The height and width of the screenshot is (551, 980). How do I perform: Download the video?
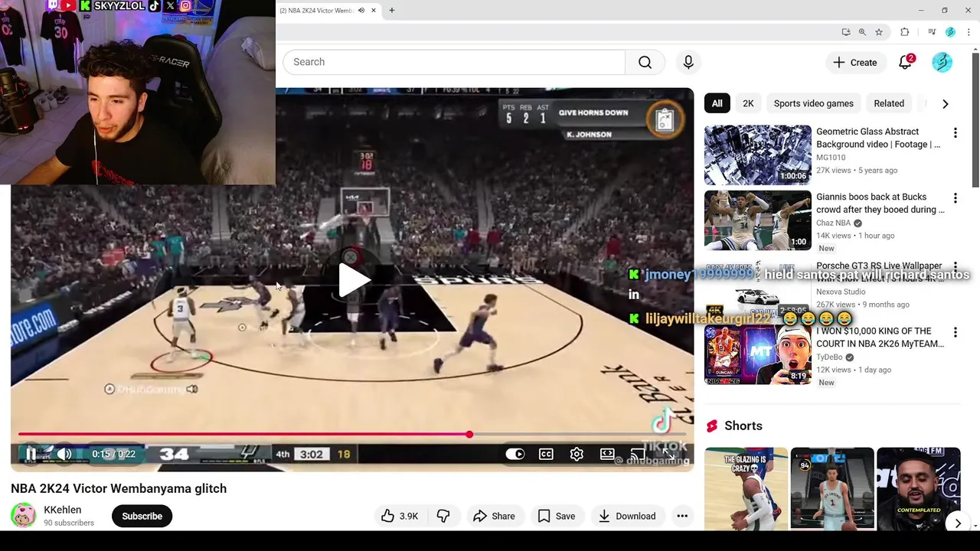(x=627, y=516)
